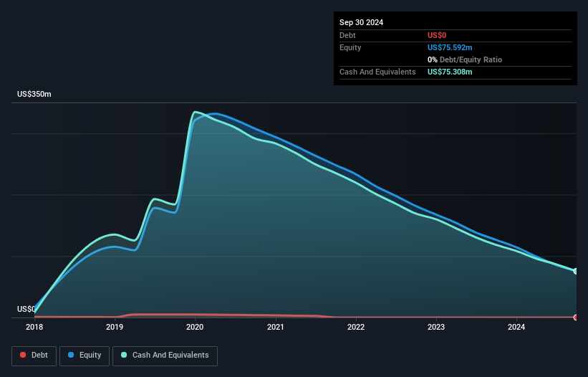
Task: Click the 2019 x-axis label
Action: tap(115, 327)
